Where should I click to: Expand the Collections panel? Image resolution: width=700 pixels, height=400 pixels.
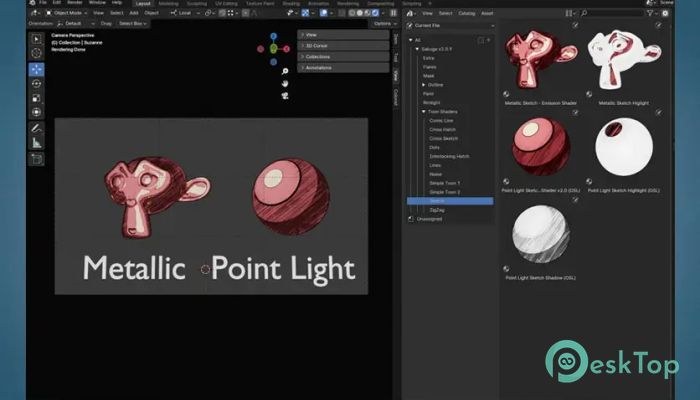point(343,57)
